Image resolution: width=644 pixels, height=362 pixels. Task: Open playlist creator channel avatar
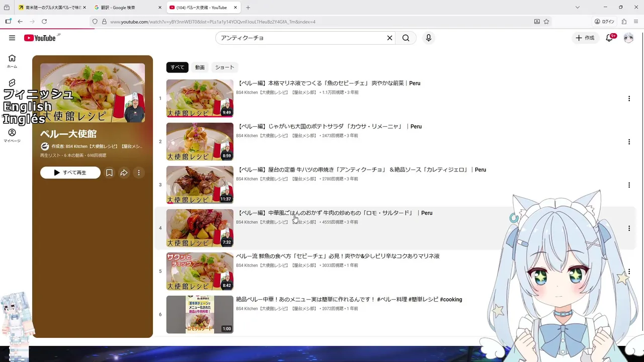tap(45, 146)
